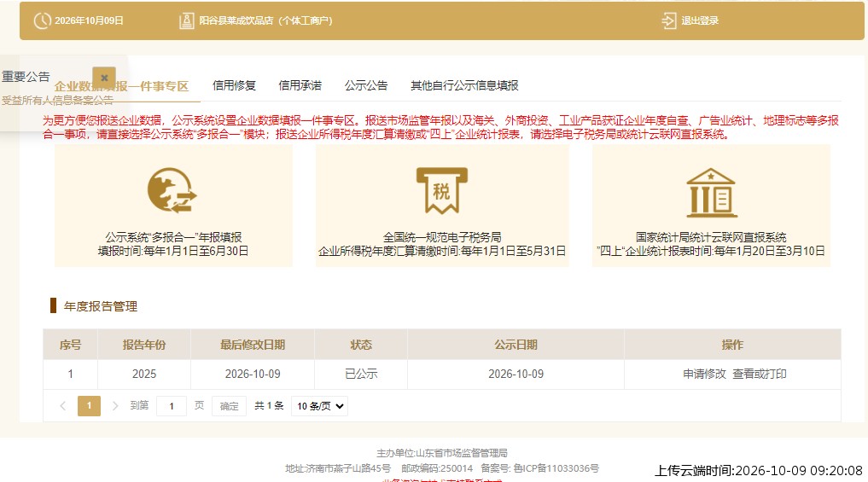Click the 2025 report year cell
Screen dimensions: 868x482
pos(144,375)
